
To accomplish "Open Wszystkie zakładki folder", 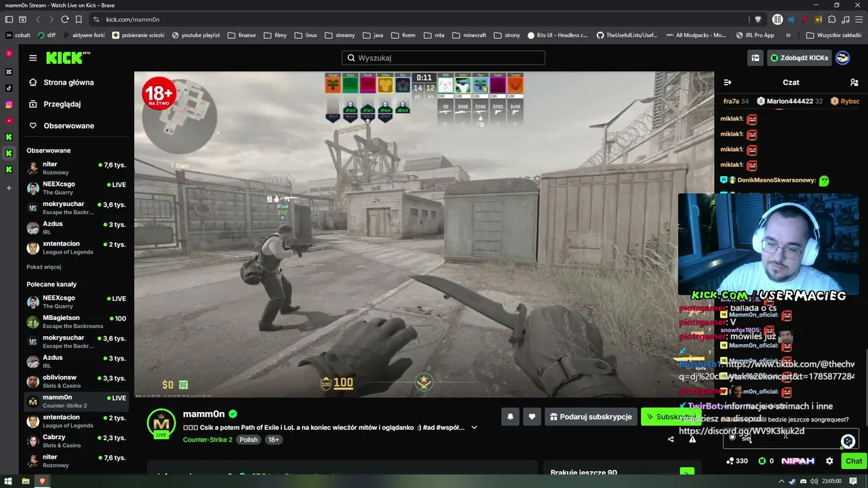I will pyautogui.click(x=834, y=35).
